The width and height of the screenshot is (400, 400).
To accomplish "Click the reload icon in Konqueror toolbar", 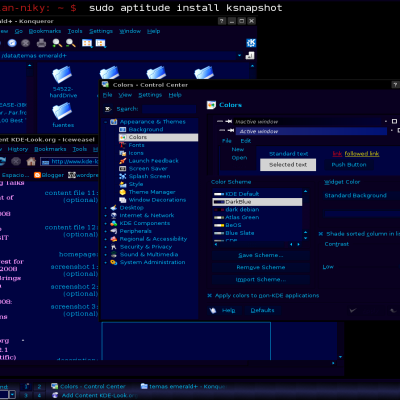I will [12, 43].
